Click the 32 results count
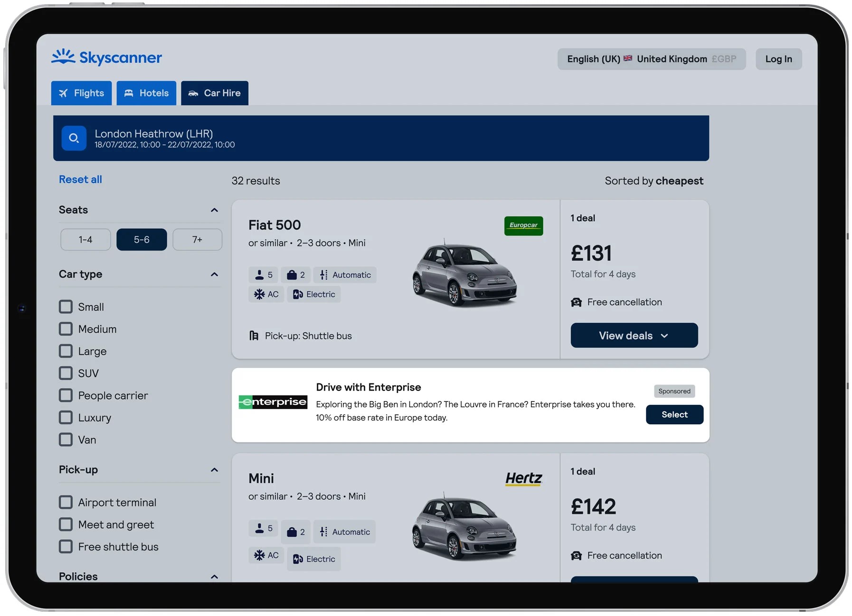Image resolution: width=852 pixels, height=616 pixels. tap(256, 181)
